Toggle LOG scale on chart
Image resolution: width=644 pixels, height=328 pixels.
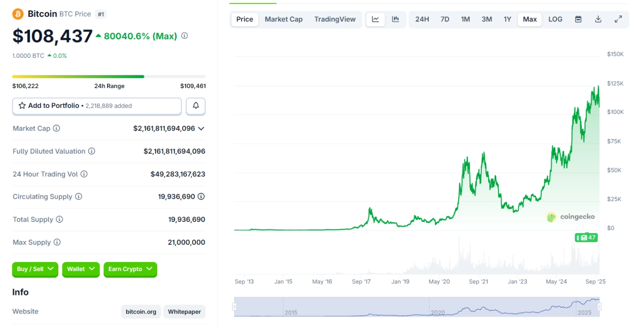click(555, 19)
